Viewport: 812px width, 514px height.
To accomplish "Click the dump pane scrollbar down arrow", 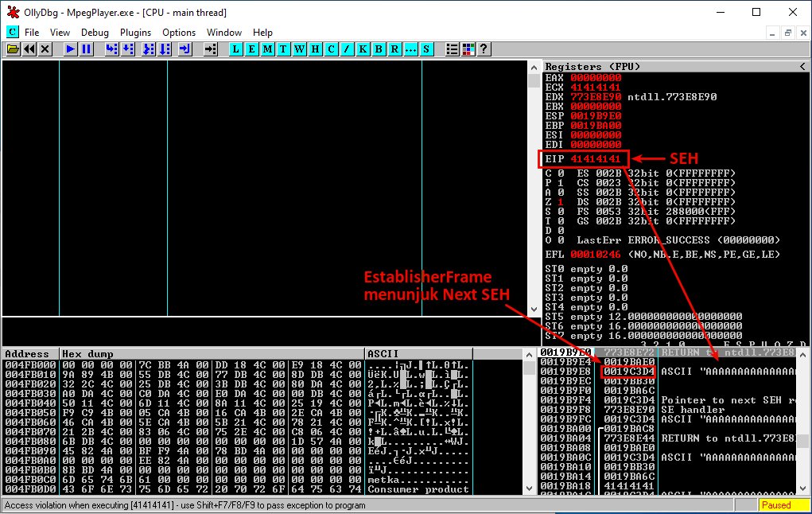I will tap(529, 488).
